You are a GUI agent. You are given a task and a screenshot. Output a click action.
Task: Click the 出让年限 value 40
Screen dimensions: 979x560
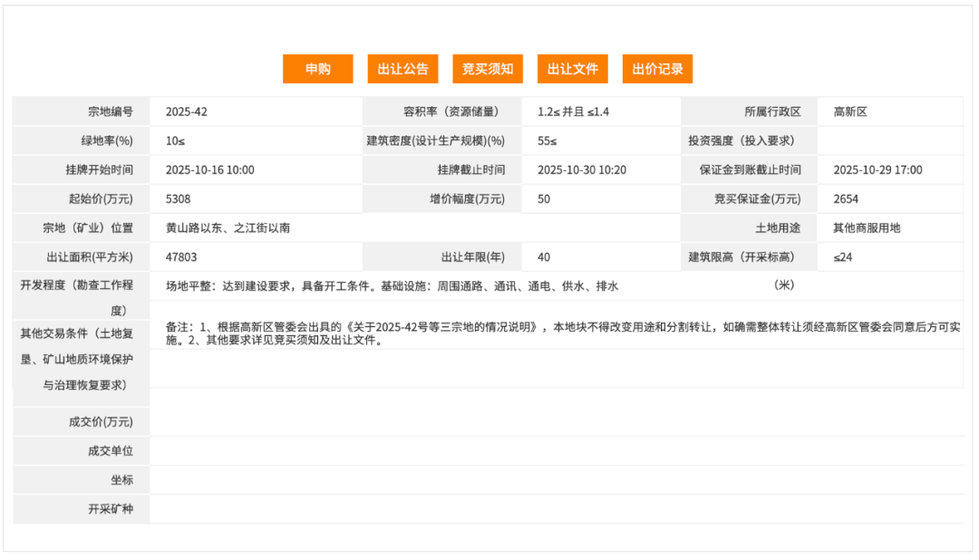pos(544,256)
